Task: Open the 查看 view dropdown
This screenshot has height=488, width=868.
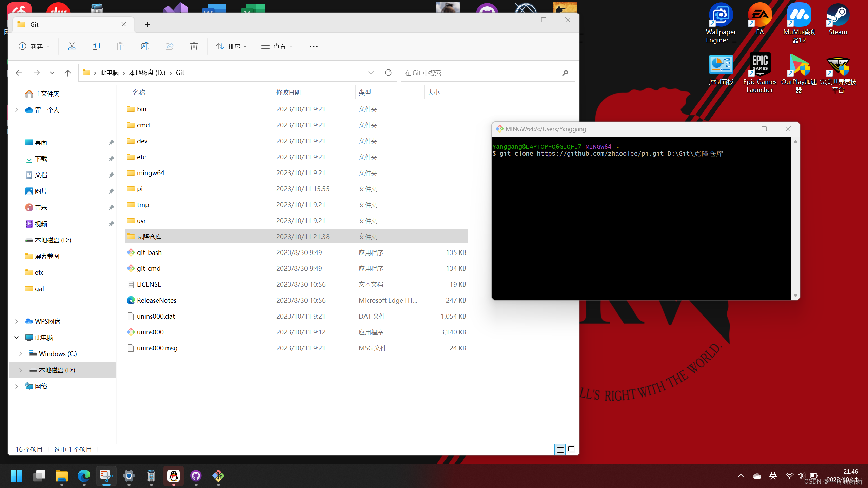Action: click(x=277, y=46)
